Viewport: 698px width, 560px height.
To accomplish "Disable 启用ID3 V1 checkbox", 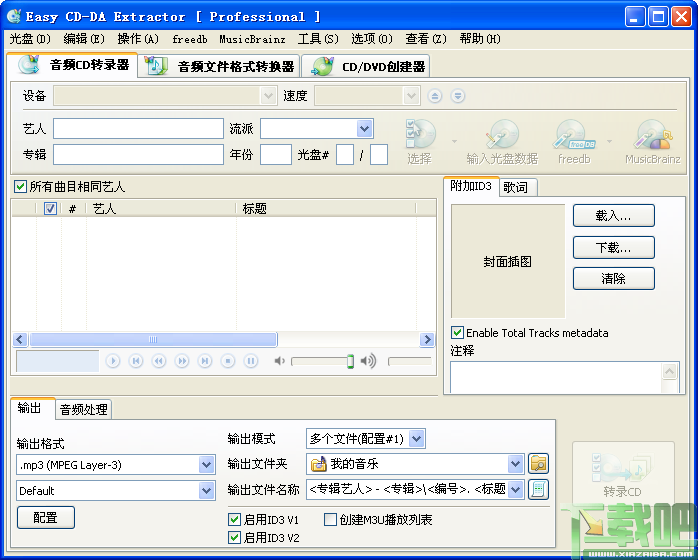I will click(x=234, y=519).
